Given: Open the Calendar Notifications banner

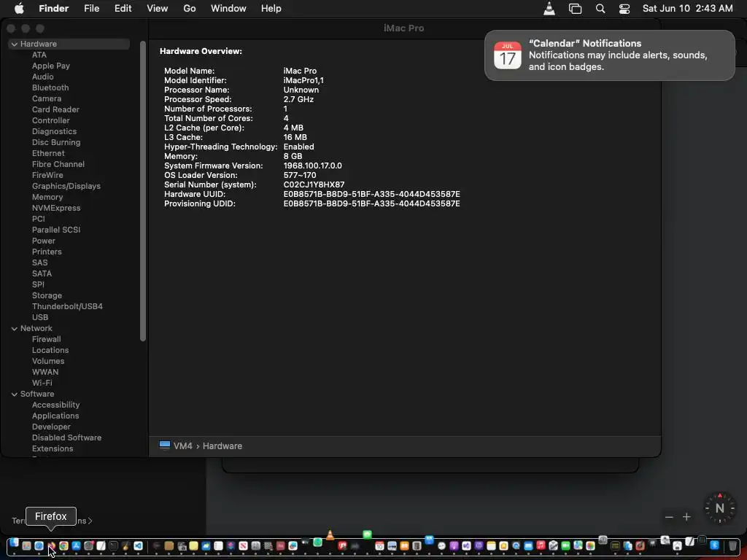Looking at the screenshot, I should [609, 55].
